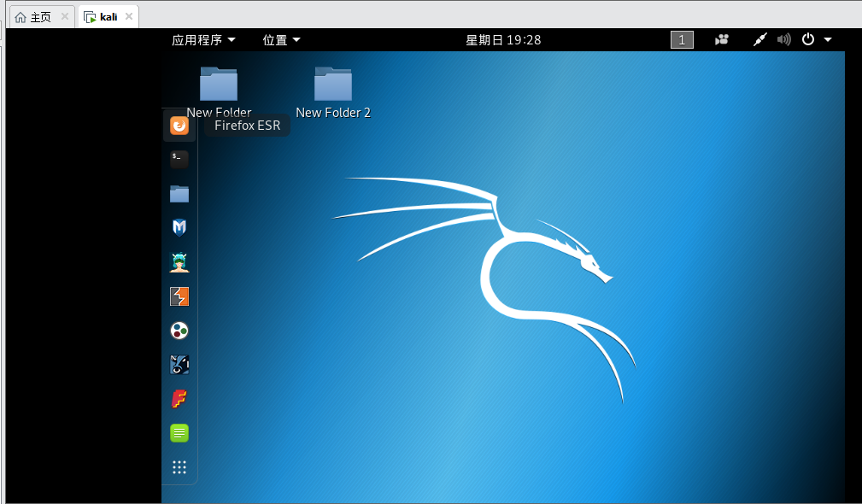The height and width of the screenshot is (504, 862).
Task: Open the green notes app in the dock
Action: (179, 433)
